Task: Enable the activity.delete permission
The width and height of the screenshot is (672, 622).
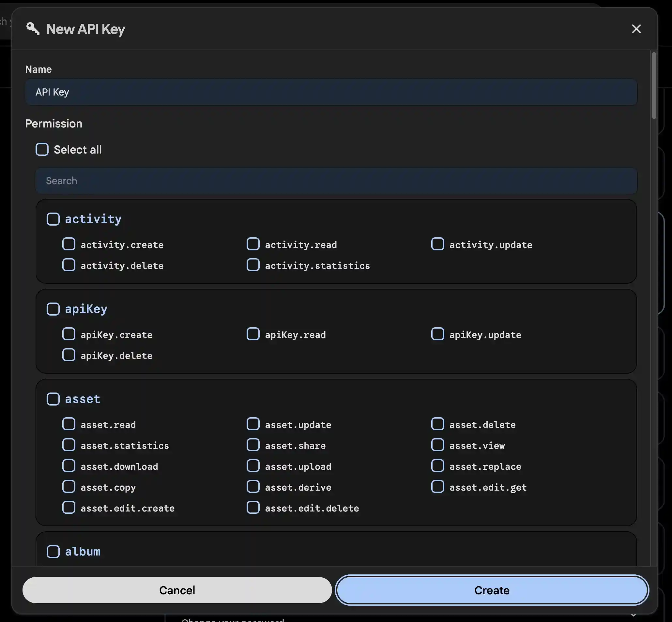Action: 69,265
